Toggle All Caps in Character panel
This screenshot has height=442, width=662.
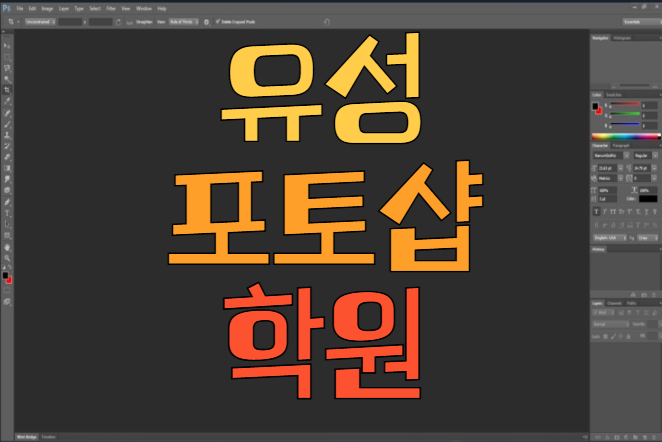(x=613, y=212)
